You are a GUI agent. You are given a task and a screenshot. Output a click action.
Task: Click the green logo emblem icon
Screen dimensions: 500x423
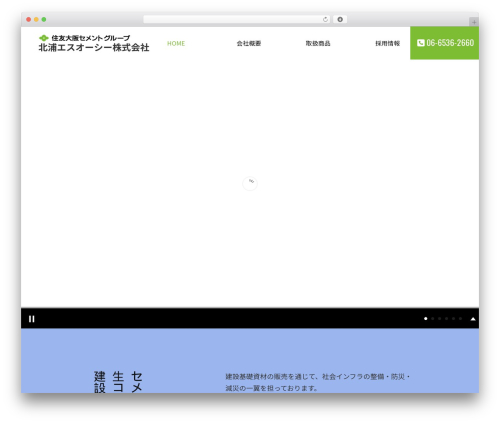coord(44,38)
